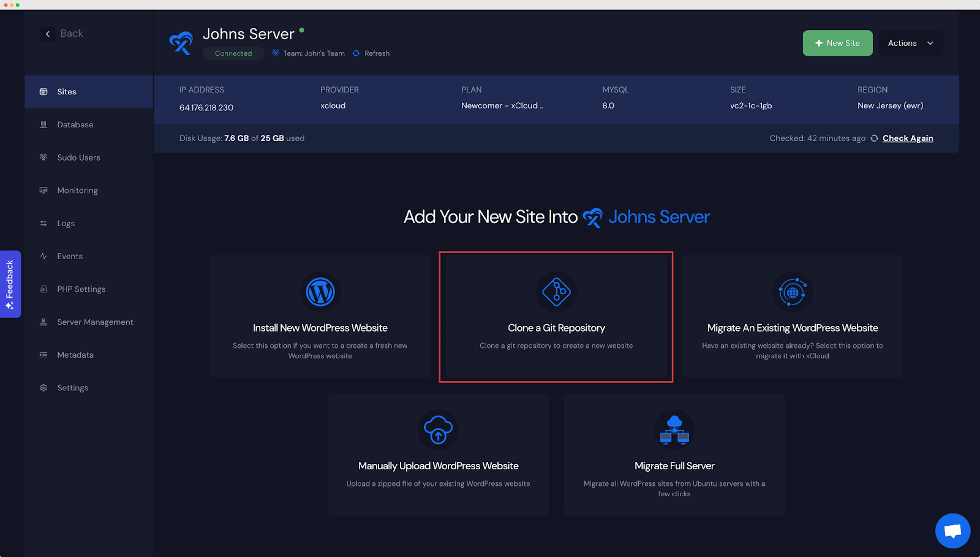Open the Metadata section
This screenshot has height=557, width=980.
click(x=75, y=355)
